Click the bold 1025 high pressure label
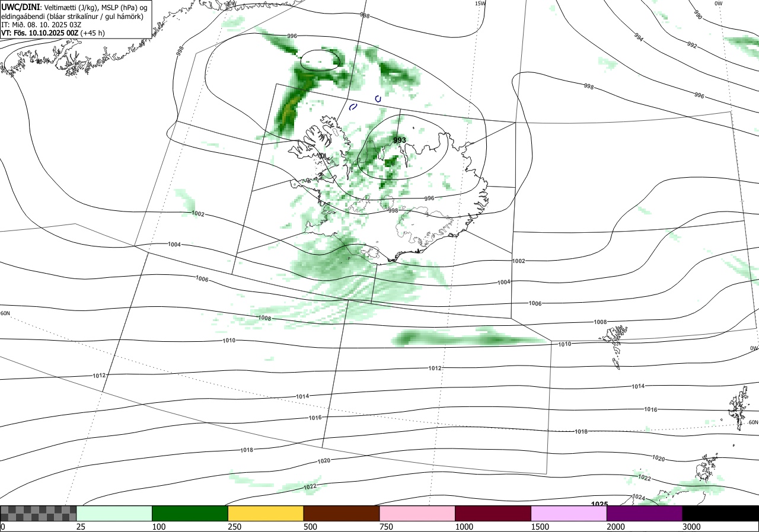This screenshot has width=759, height=532. [599, 504]
